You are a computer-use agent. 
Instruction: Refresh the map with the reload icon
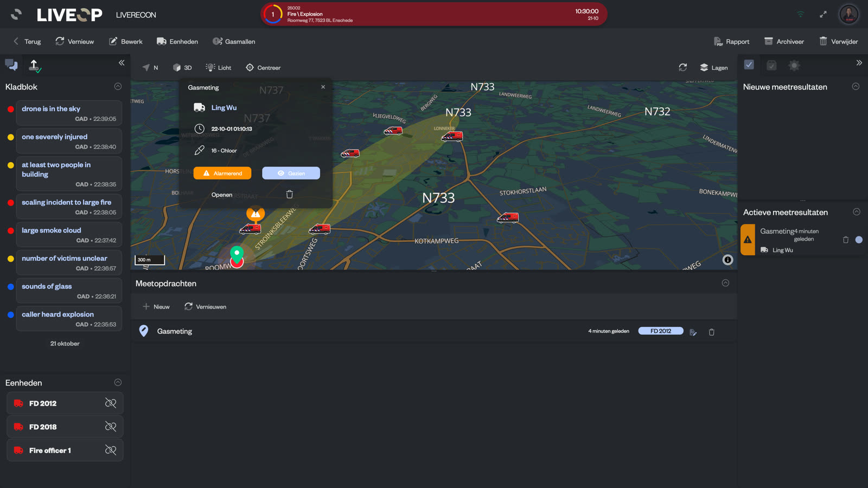pos(683,67)
